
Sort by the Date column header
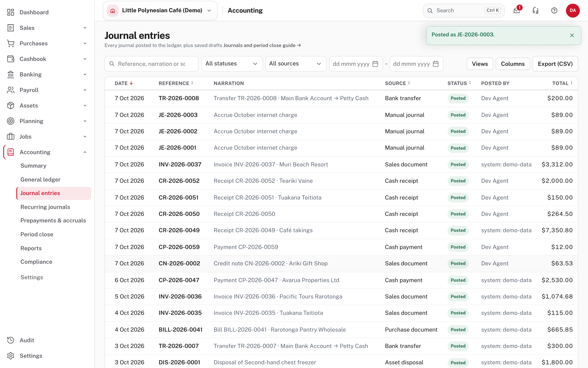(124, 83)
